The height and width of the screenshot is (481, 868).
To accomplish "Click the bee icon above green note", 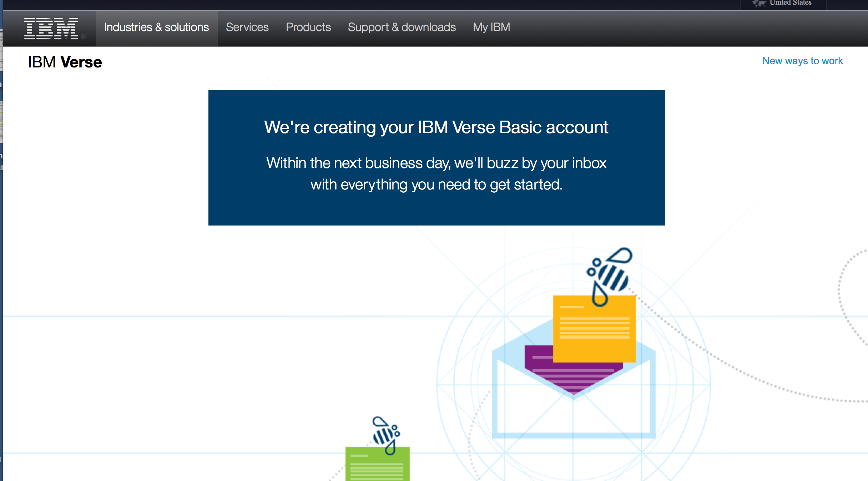I will click(386, 435).
